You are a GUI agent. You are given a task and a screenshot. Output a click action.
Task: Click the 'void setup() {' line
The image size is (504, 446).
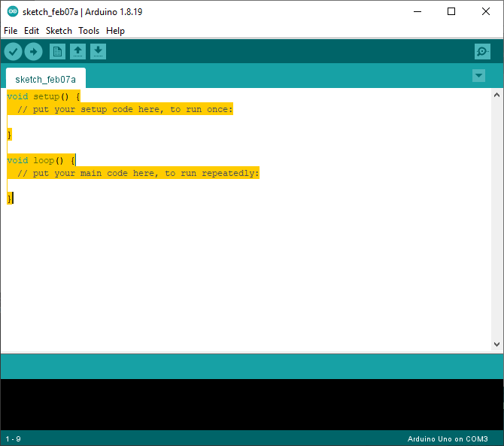click(x=44, y=96)
